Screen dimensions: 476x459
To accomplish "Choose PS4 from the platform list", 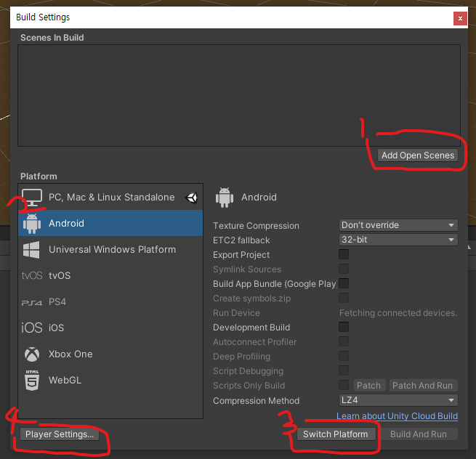I will pos(110,302).
